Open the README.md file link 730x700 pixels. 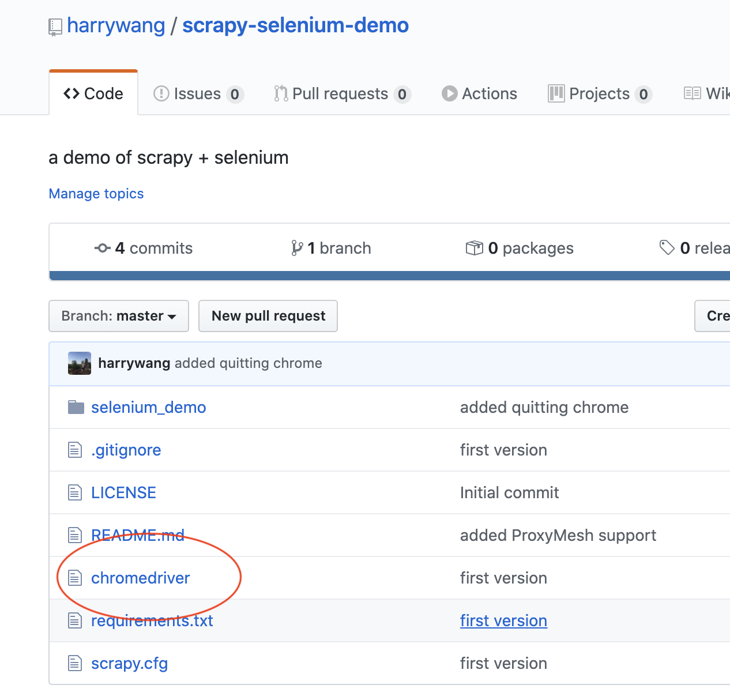pyautogui.click(x=138, y=535)
